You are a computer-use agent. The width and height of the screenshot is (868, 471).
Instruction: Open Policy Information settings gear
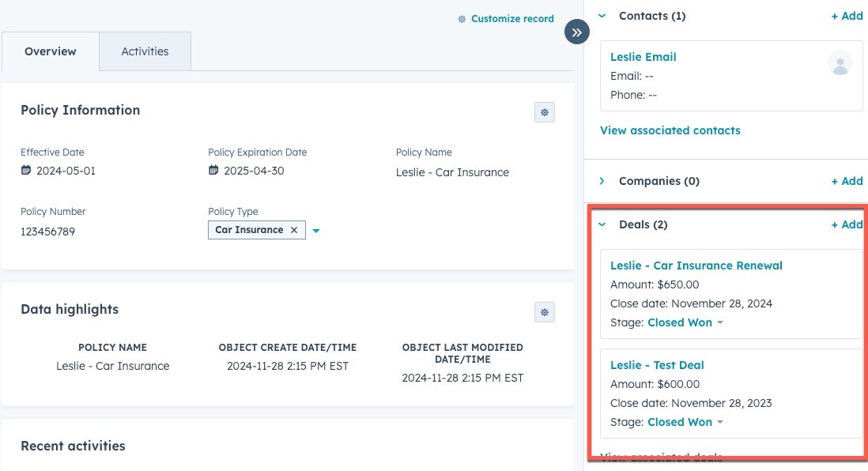pyautogui.click(x=544, y=112)
